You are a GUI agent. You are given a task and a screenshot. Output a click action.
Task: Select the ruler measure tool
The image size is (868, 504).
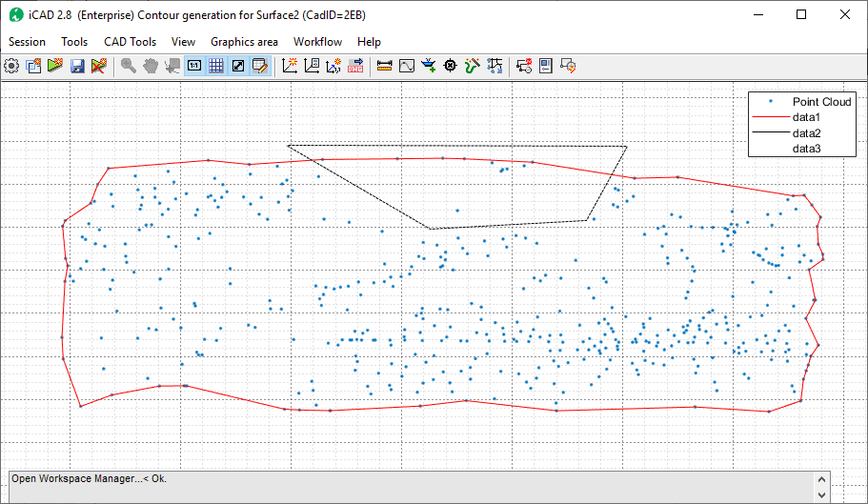coord(384,66)
